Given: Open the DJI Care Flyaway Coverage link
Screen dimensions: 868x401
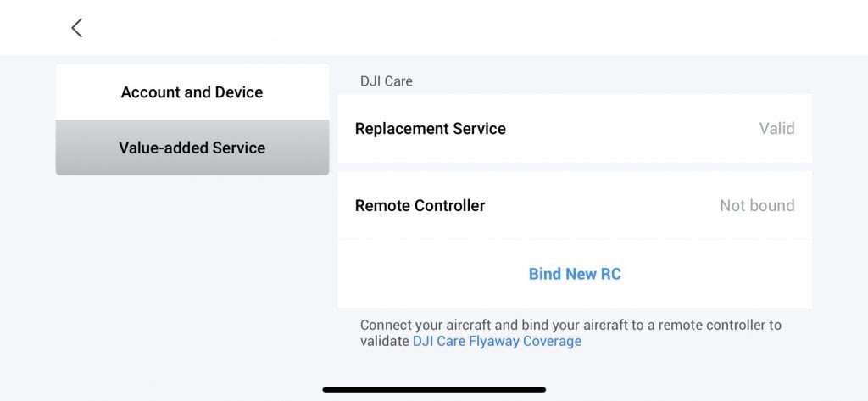Looking at the screenshot, I should (497, 341).
